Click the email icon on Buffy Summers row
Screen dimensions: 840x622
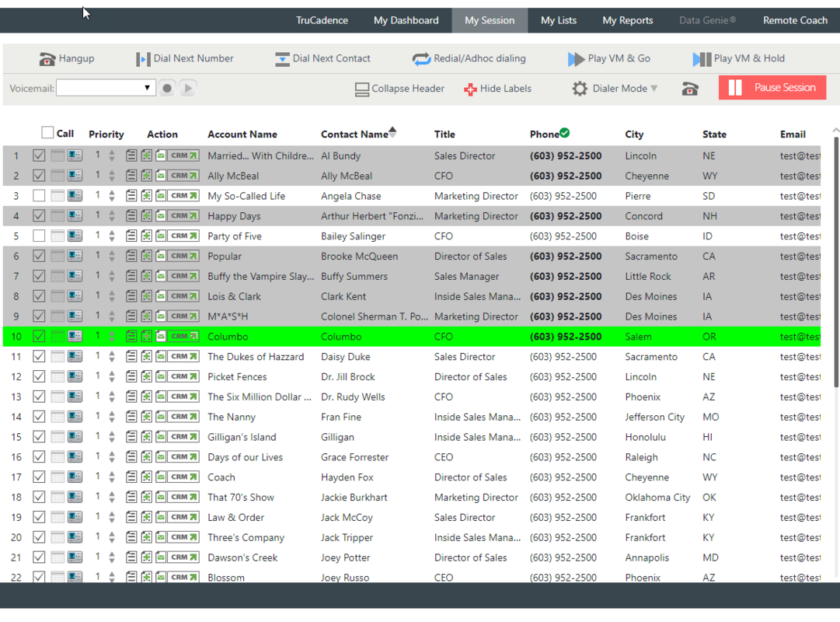click(x=161, y=275)
